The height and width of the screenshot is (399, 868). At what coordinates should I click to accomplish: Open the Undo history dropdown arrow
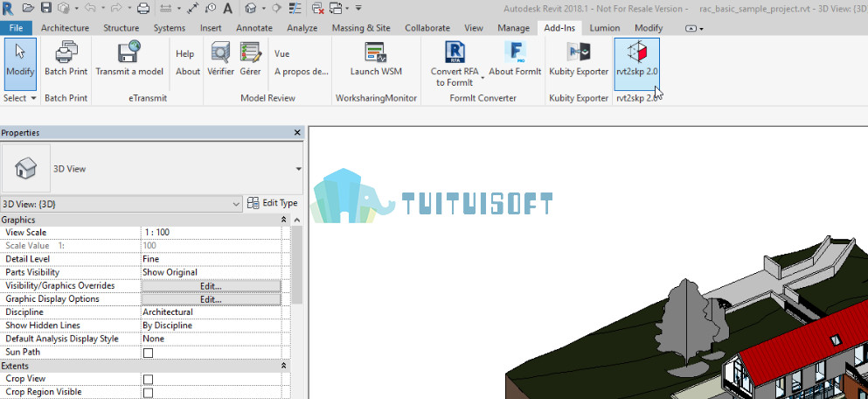(x=103, y=9)
